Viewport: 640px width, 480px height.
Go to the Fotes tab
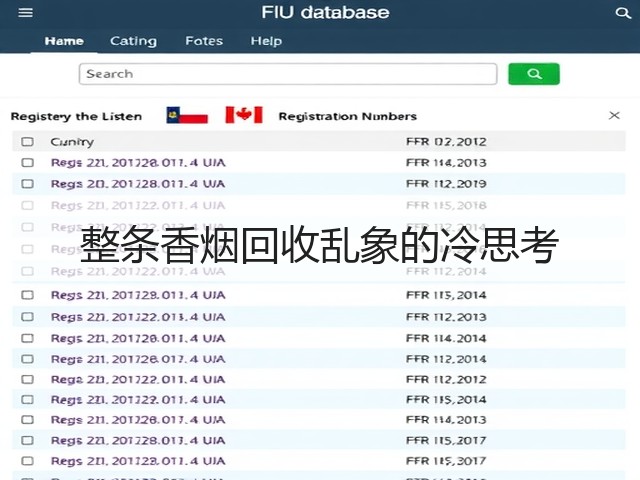pos(204,41)
